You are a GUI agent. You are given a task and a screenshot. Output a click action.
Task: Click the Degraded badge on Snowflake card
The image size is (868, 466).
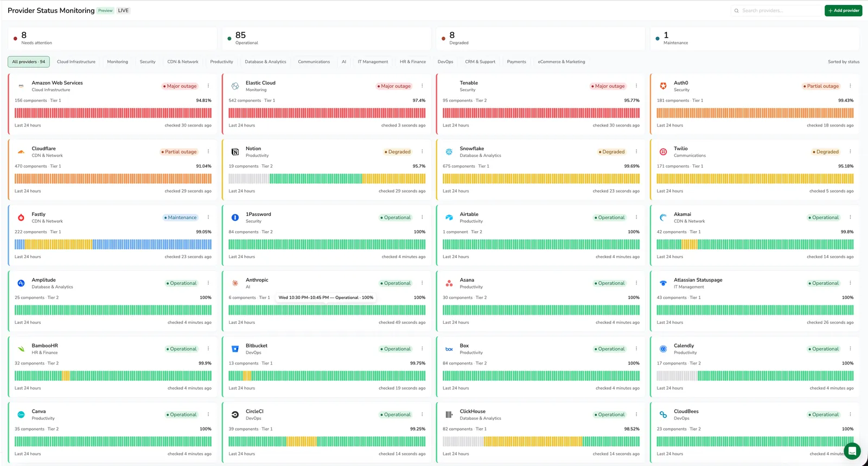[x=612, y=152]
